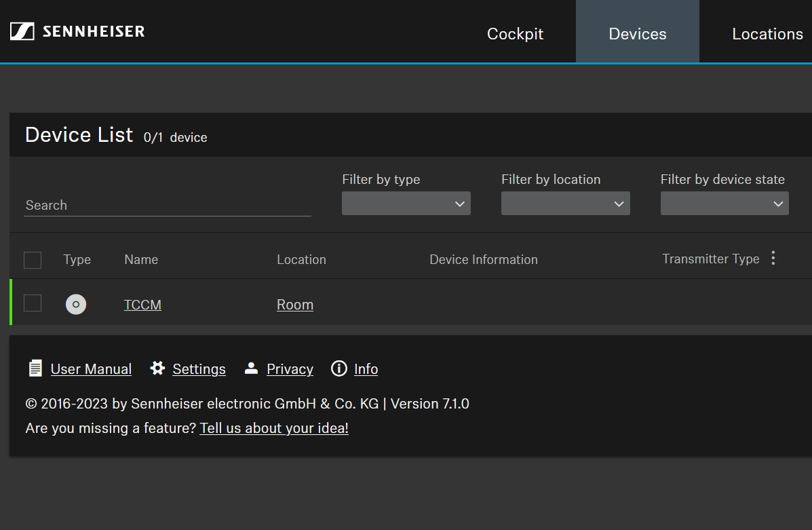
Task: Open the column options three-dot menu
Action: 773,258
